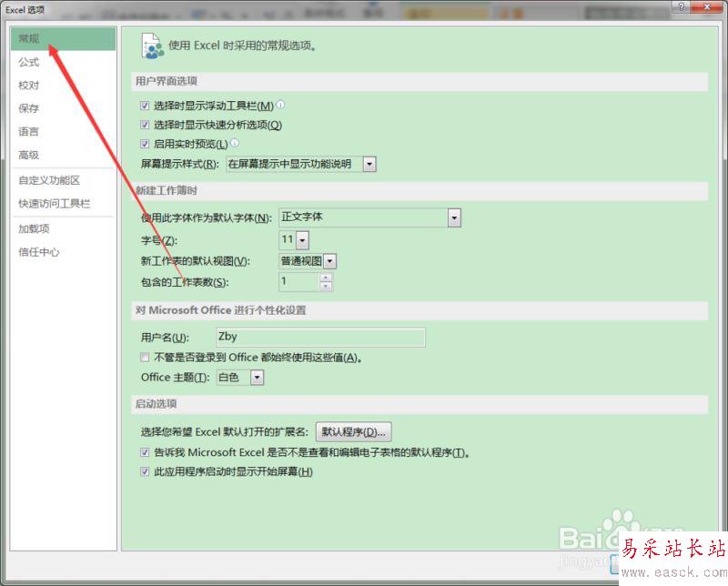The height and width of the screenshot is (586, 728).
Task: Decrease 包含的工作表数 with down arrow
Action: point(326,286)
